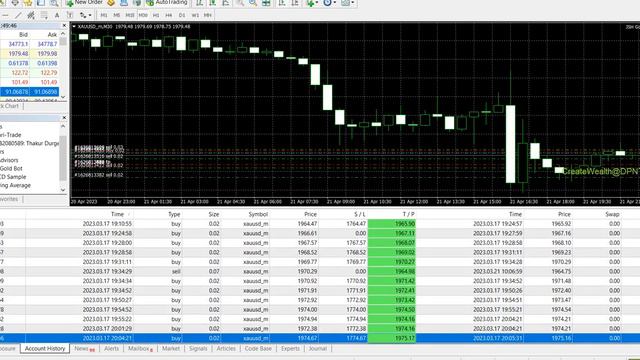Screen dimensions: 640x360
Task: Select the text 'A' drawing tool
Action: coord(57,15)
